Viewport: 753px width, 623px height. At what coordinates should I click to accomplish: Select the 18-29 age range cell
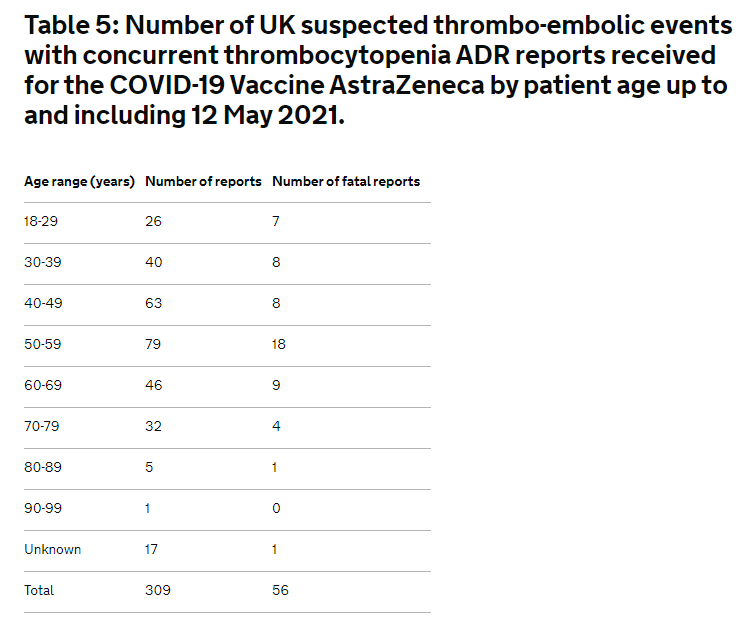(41, 221)
